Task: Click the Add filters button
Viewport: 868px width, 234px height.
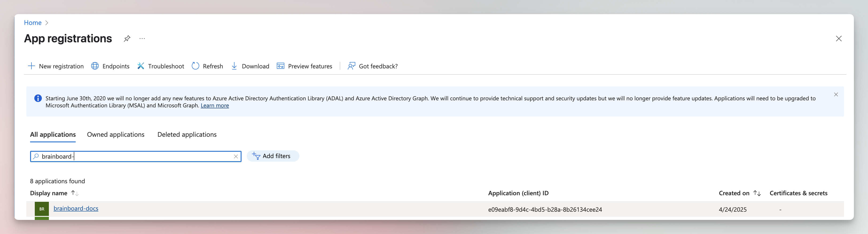Action: pyautogui.click(x=273, y=156)
